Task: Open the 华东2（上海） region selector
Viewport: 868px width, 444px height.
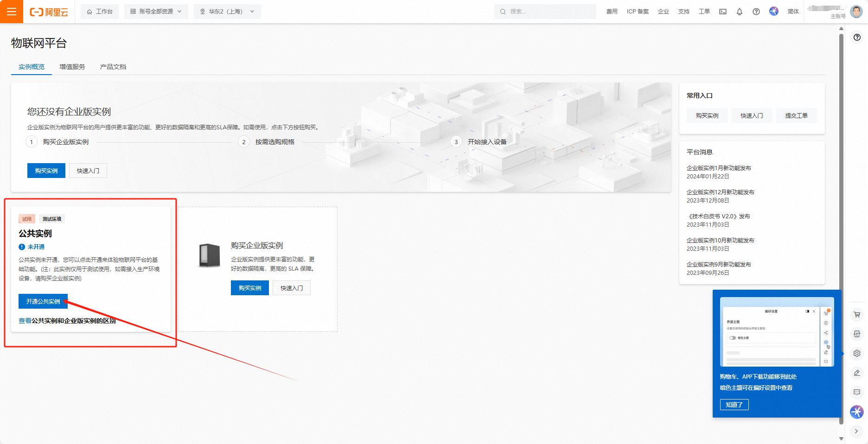Action: click(227, 12)
